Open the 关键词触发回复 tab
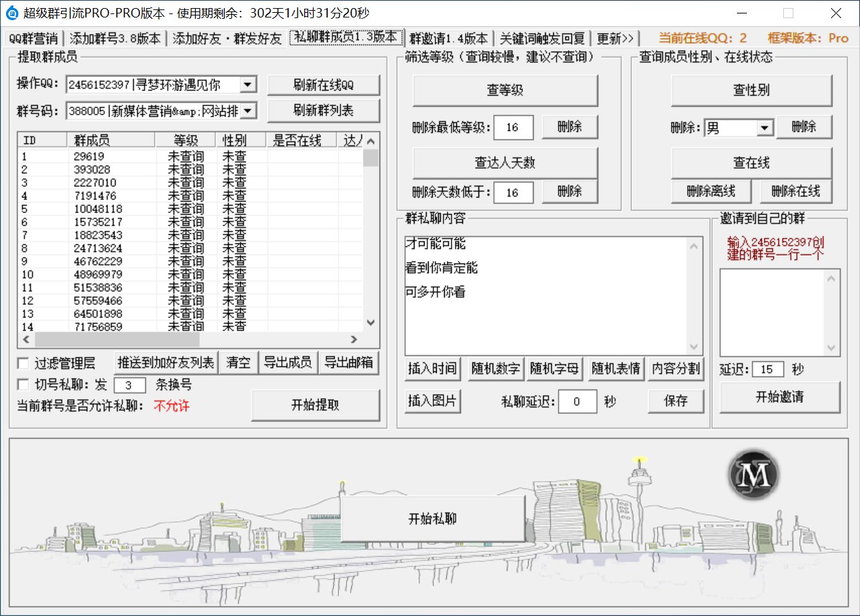Image resolution: width=860 pixels, height=616 pixels. pyautogui.click(x=542, y=38)
